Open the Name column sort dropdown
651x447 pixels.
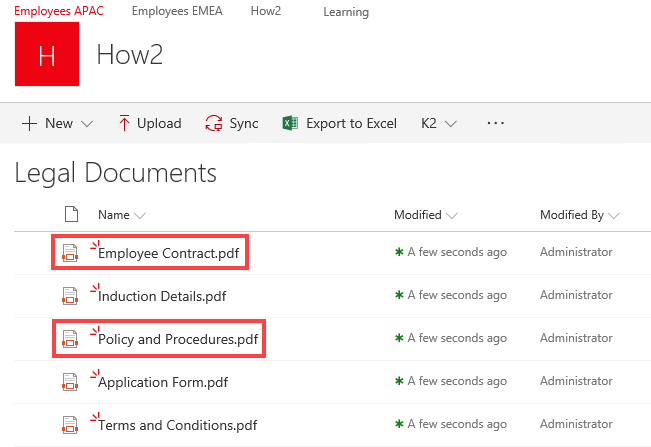[x=122, y=215]
